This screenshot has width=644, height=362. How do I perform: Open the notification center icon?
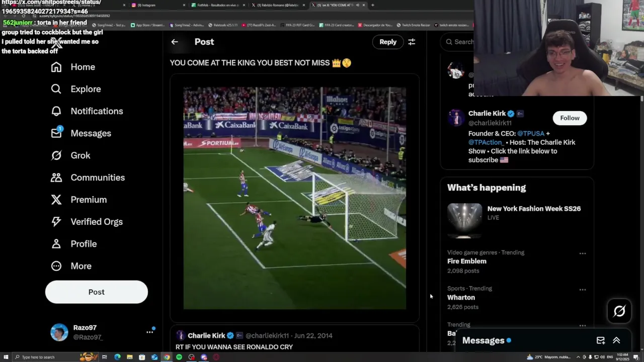[636, 357]
